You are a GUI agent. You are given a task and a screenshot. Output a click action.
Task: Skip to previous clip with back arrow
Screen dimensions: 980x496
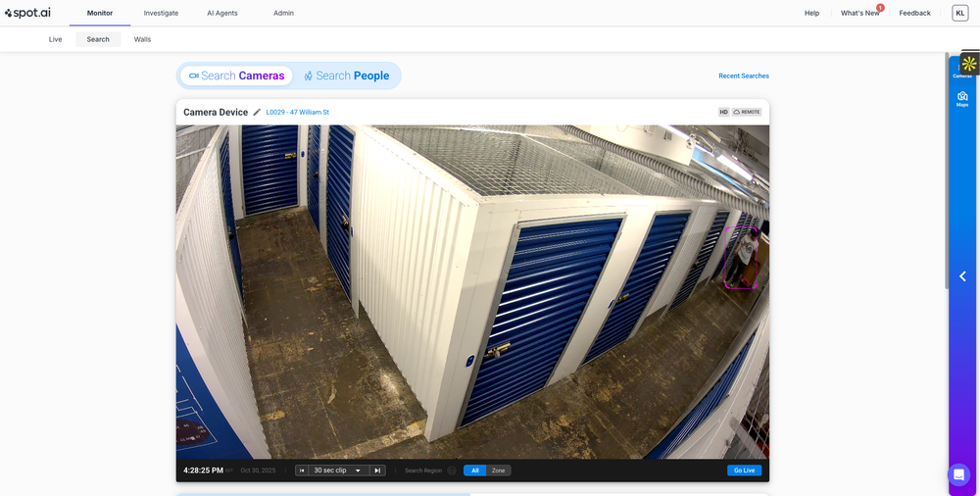tap(302, 471)
